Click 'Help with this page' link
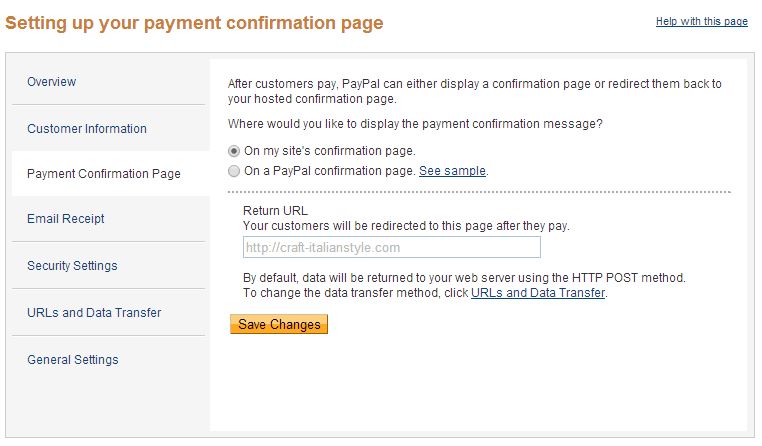 [x=701, y=22]
